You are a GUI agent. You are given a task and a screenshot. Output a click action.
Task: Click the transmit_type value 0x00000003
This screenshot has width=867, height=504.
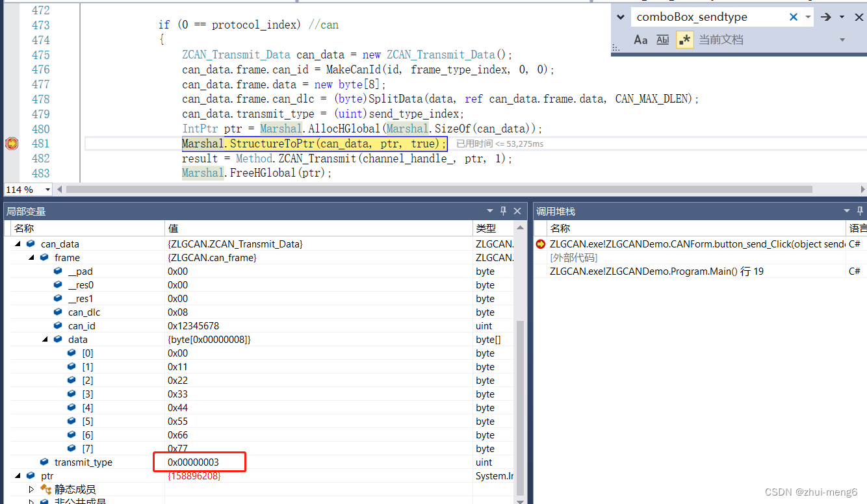[193, 462]
